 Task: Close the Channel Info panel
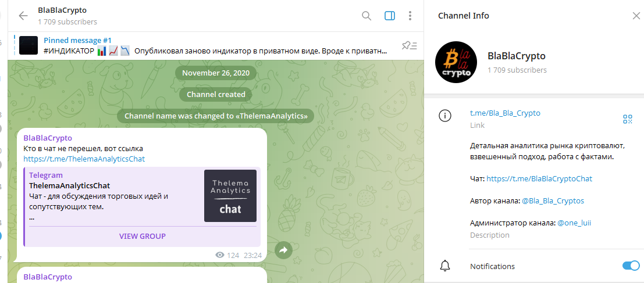[636, 16]
